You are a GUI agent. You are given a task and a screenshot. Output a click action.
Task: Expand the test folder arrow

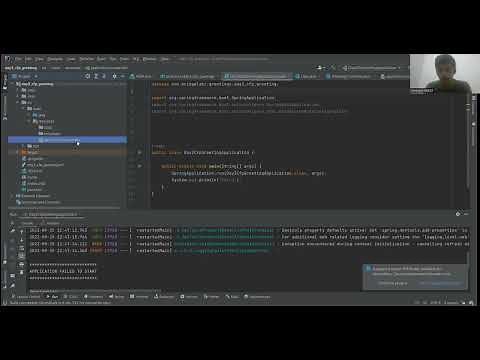pos(24,146)
